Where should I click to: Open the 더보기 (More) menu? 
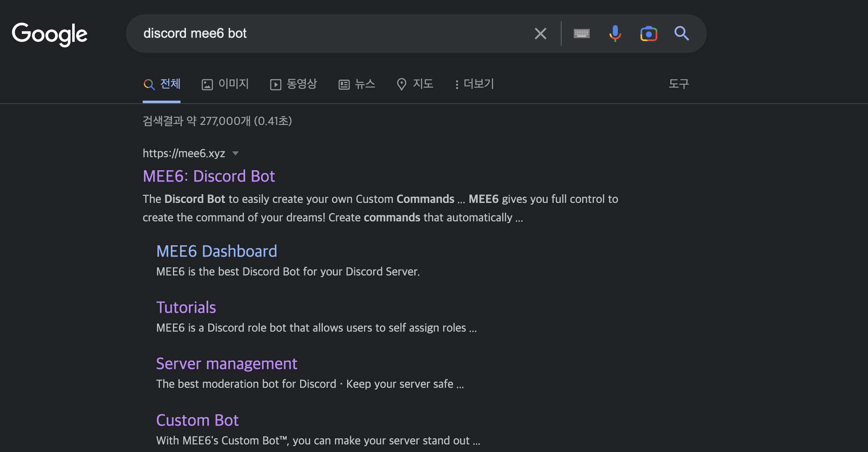point(474,84)
